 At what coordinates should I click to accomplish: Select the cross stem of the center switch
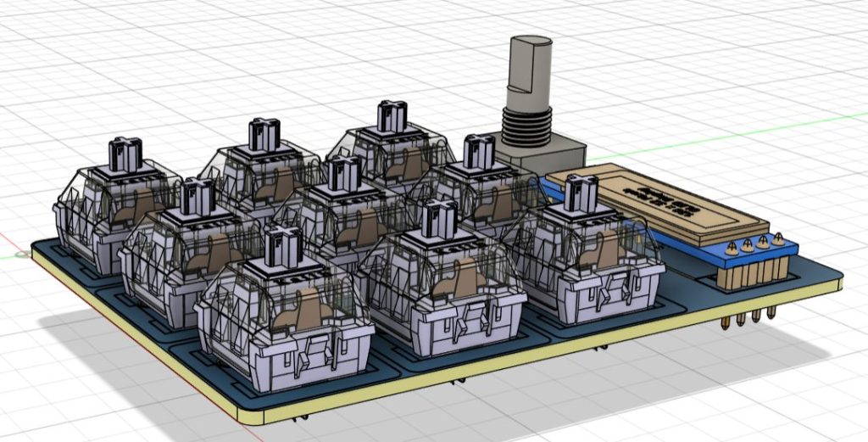[345, 174]
